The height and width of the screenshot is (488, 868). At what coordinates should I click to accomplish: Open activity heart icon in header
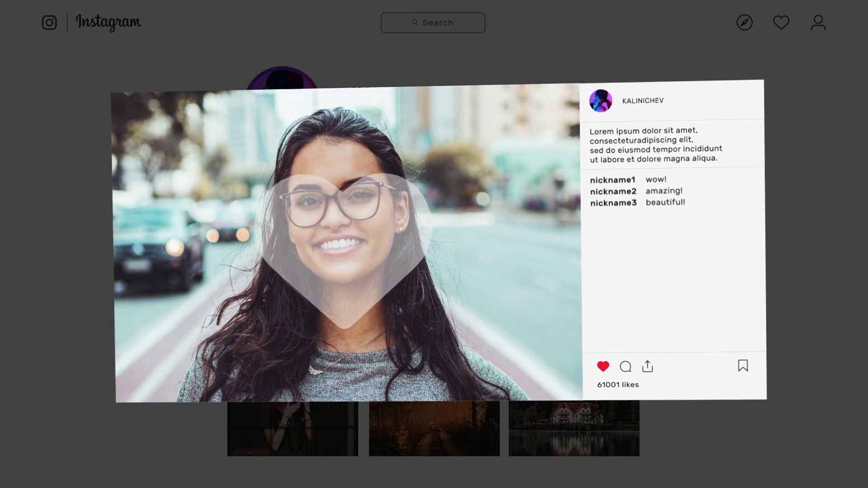[x=781, y=23]
